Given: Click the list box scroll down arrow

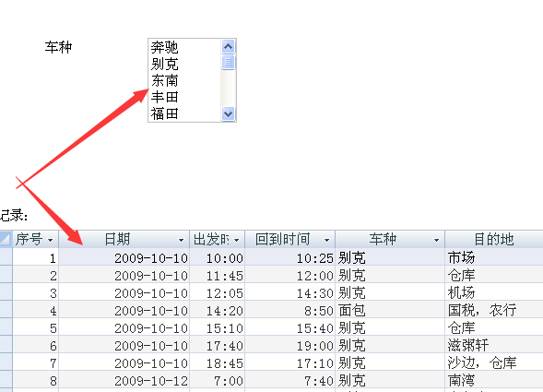Looking at the screenshot, I should [x=228, y=113].
